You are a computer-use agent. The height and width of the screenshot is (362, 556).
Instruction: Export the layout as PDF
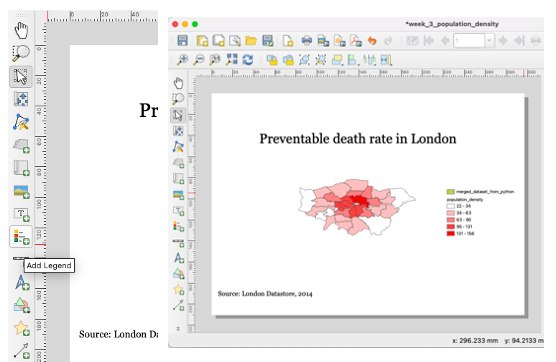coord(356,41)
